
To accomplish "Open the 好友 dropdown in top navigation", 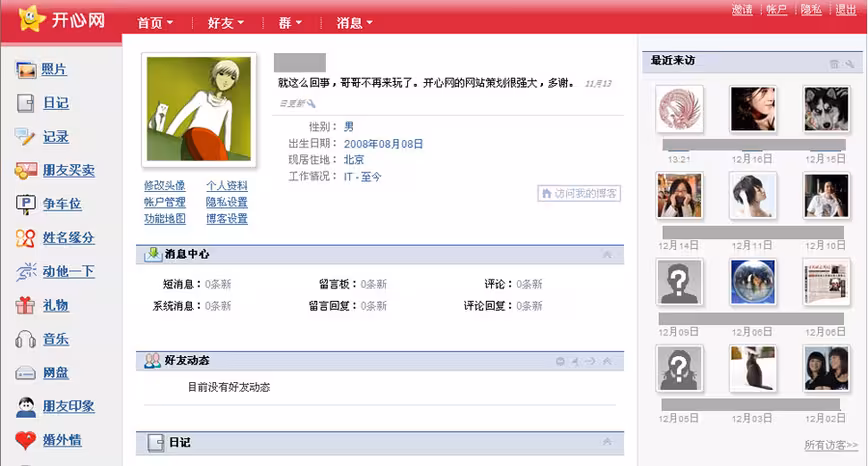I will point(225,23).
